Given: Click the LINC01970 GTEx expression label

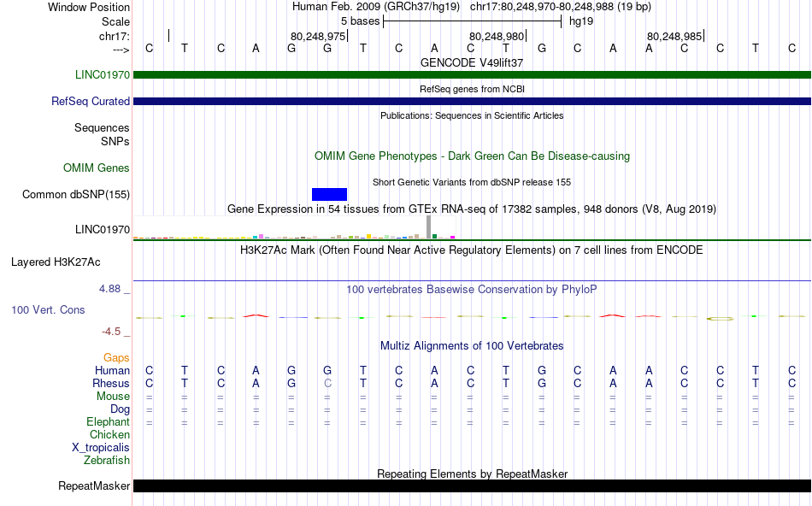Looking at the screenshot, I should [102, 229].
